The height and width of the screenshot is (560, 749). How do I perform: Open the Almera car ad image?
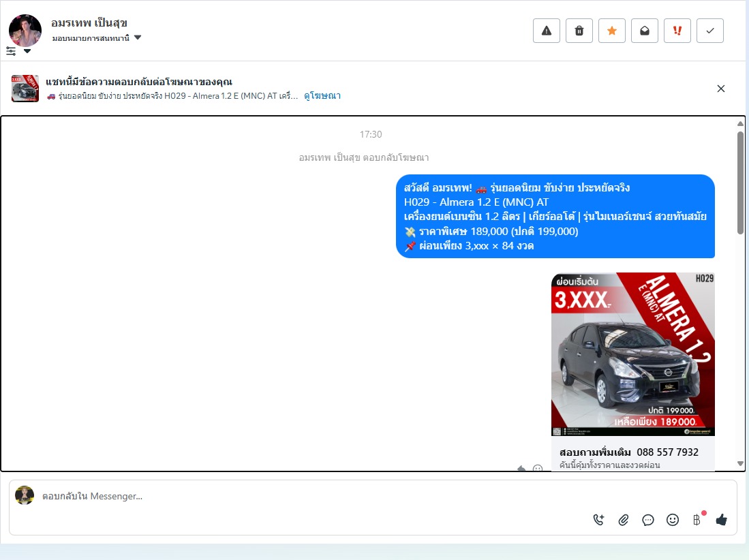click(x=633, y=354)
